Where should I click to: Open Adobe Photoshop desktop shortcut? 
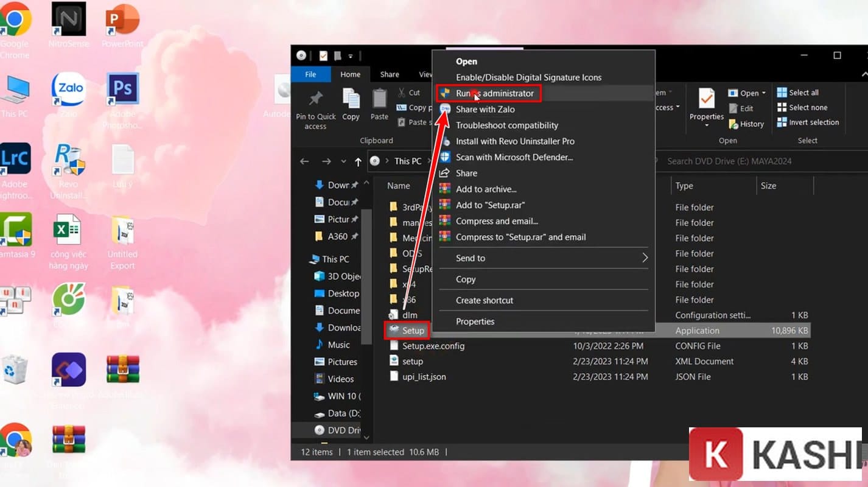[123, 89]
